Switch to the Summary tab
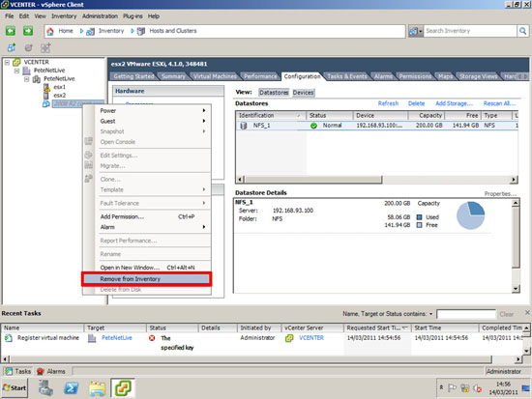 pyautogui.click(x=173, y=76)
